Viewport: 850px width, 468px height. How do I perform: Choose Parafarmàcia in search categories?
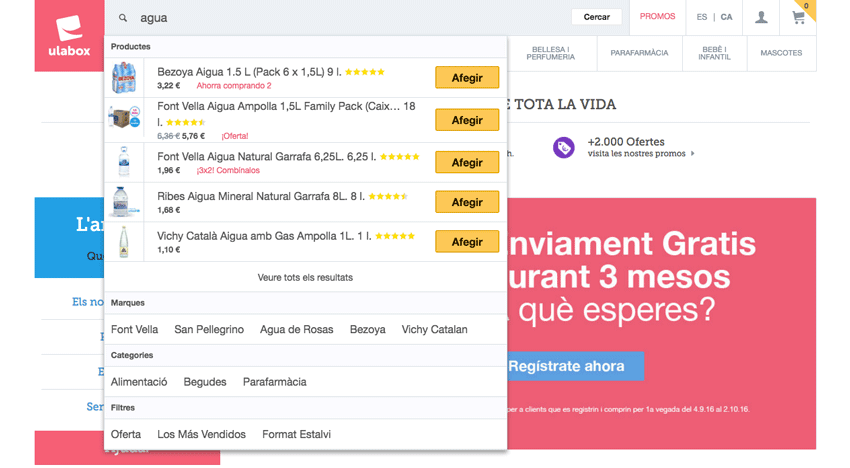click(274, 382)
